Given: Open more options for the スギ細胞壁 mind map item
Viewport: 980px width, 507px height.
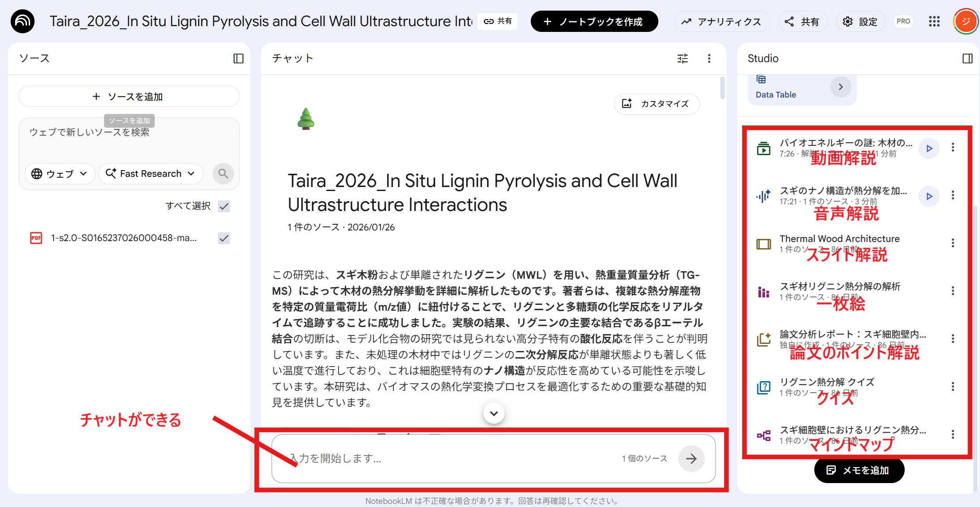Looking at the screenshot, I should (x=953, y=434).
